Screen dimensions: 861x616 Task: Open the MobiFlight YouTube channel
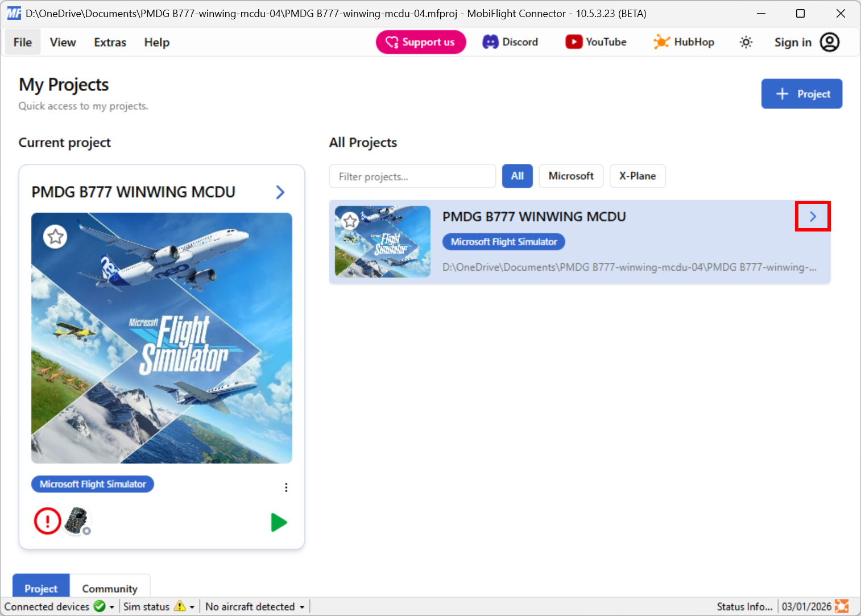pos(595,42)
